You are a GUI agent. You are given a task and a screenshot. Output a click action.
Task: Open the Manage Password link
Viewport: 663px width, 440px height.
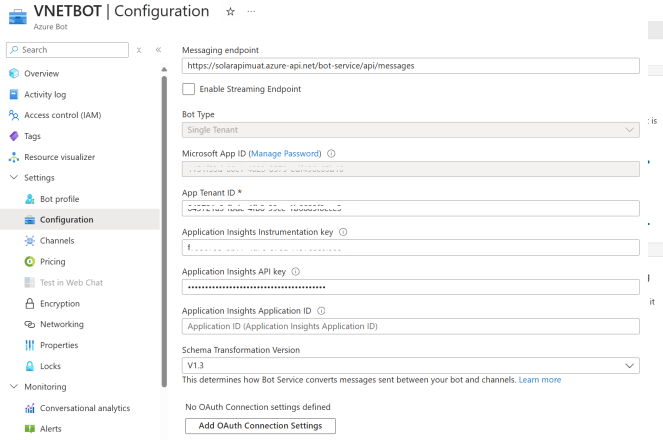[x=285, y=153]
